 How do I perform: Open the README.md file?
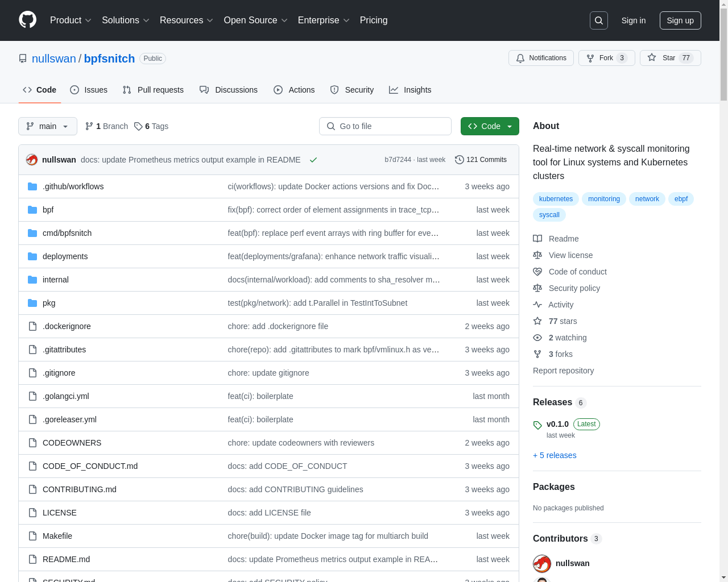coord(66,559)
